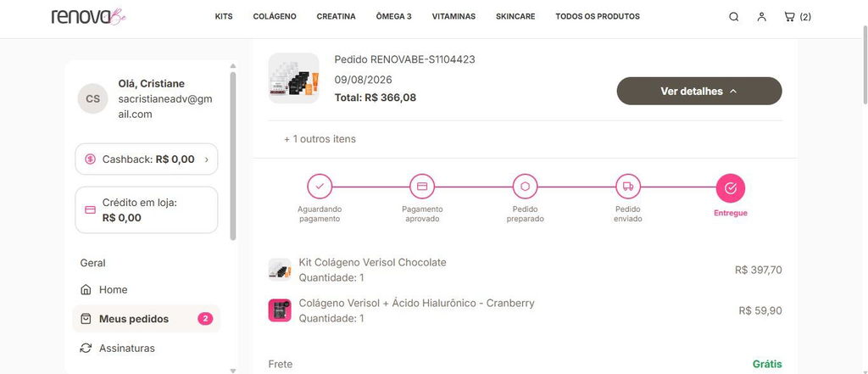Click the Pagamento aprovado card icon
The image size is (868, 374).
click(422, 187)
